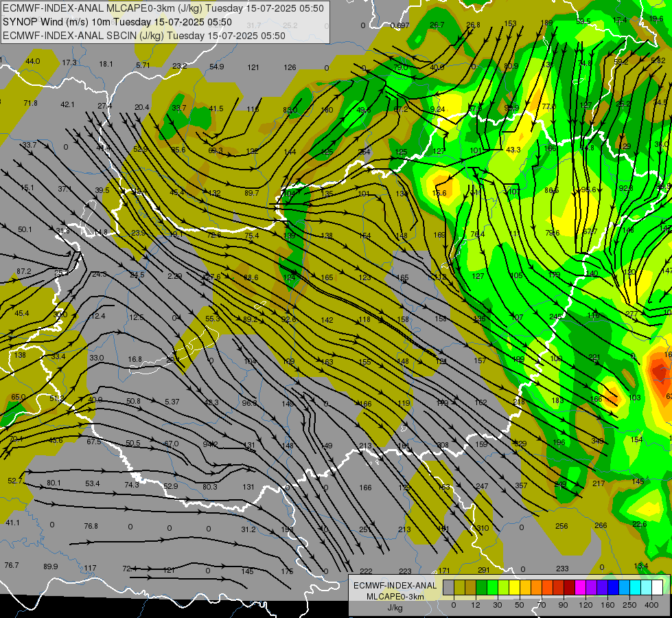Click the map value 13.4
Screen dimensions: 672x618
(x=640, y=566)
